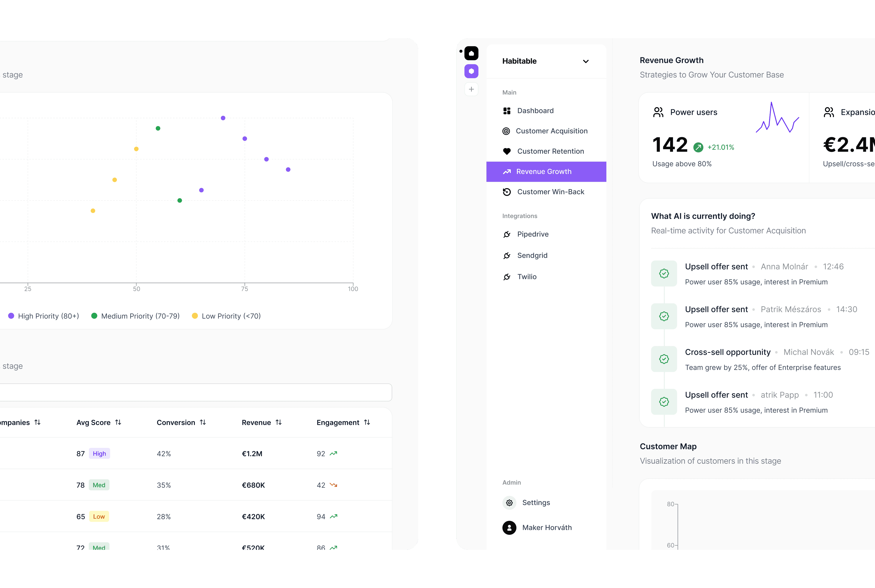This screenshot has height=588, width=875.
Task: Click the €420K revenue cell
Action: [253, 517]
